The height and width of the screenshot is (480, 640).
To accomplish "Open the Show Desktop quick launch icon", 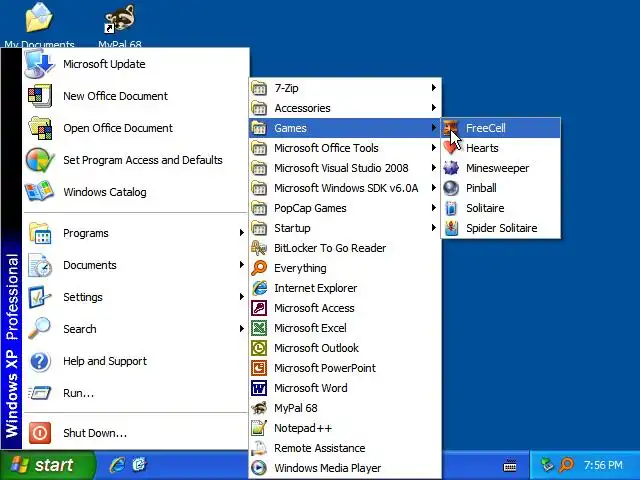I will [x=139, y=465].
